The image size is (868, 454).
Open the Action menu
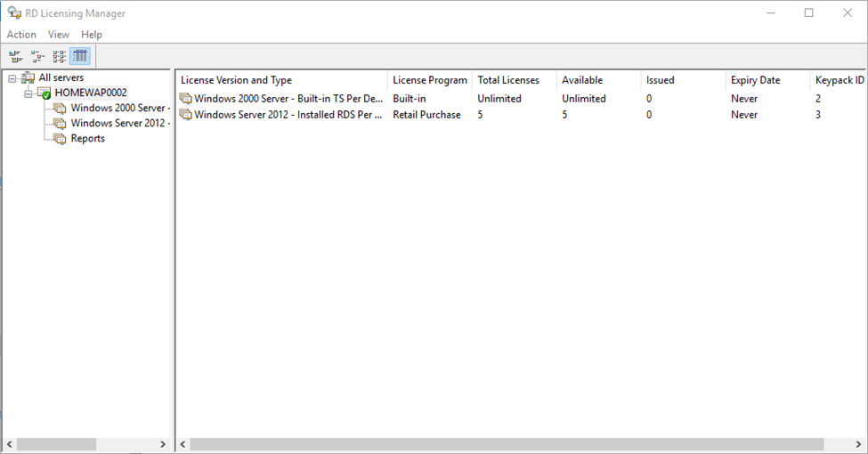(21, 35)
